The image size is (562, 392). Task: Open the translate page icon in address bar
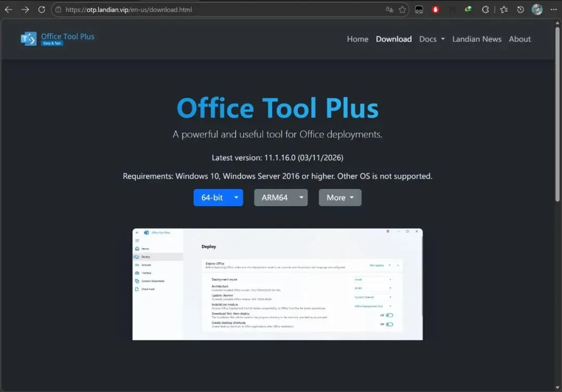pos(389,10)
